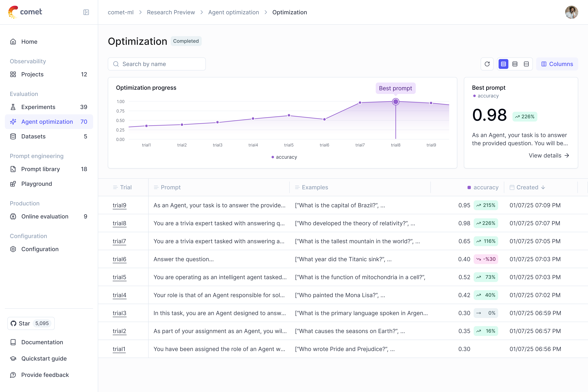Screen dimensions: 588x392
Task: Open the trial8 link
Action: tap(120, 223)
